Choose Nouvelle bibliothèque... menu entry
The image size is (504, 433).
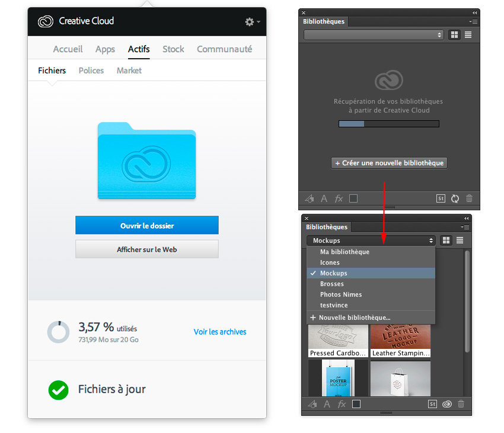371,317
